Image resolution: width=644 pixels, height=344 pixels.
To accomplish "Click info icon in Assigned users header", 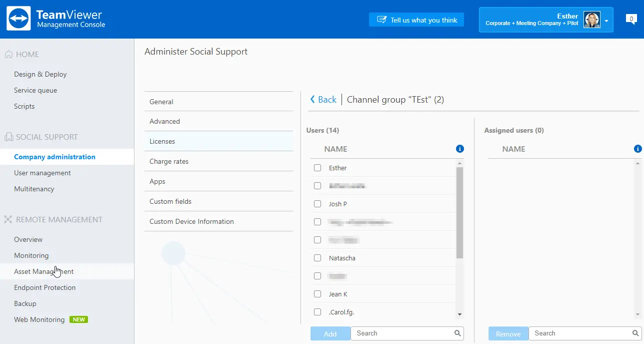I will [637, 149].
